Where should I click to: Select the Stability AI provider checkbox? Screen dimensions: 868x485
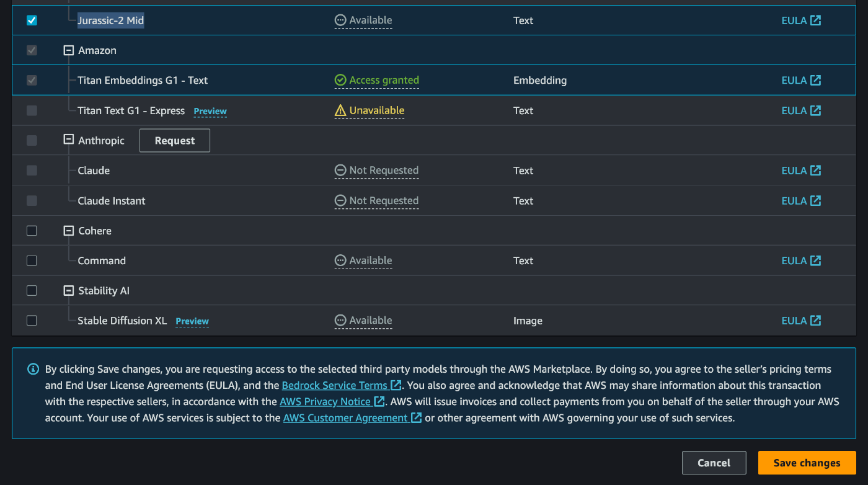click(x=32, y=291)
